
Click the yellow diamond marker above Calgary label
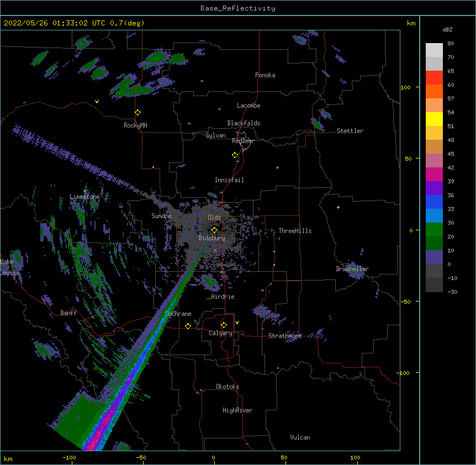click(x=224, y=325)
